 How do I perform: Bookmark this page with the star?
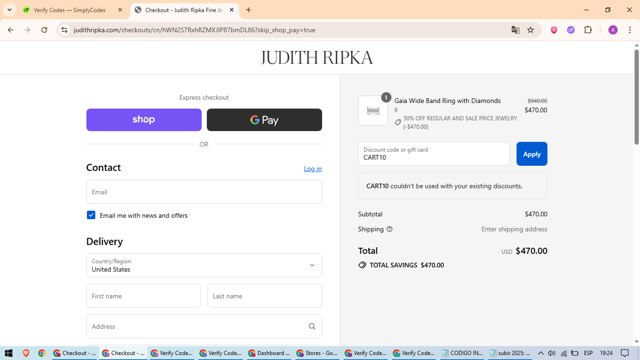click(x=530, y=30)
